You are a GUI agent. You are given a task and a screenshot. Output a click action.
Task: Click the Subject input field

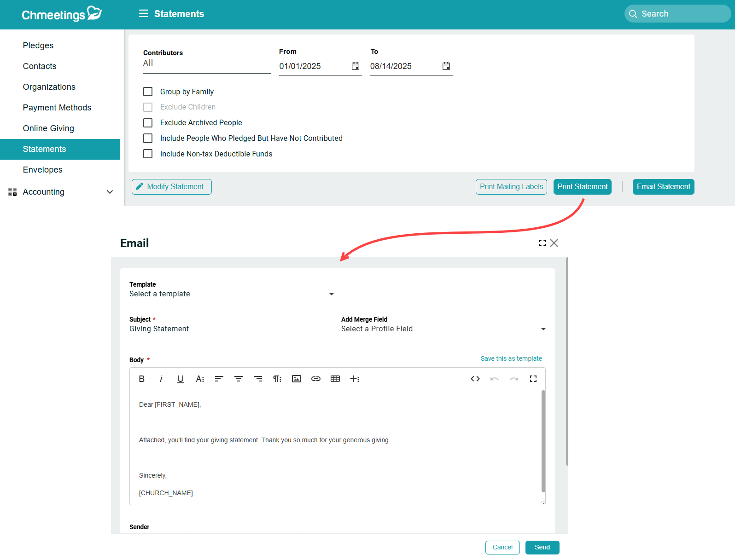[231, 329]
